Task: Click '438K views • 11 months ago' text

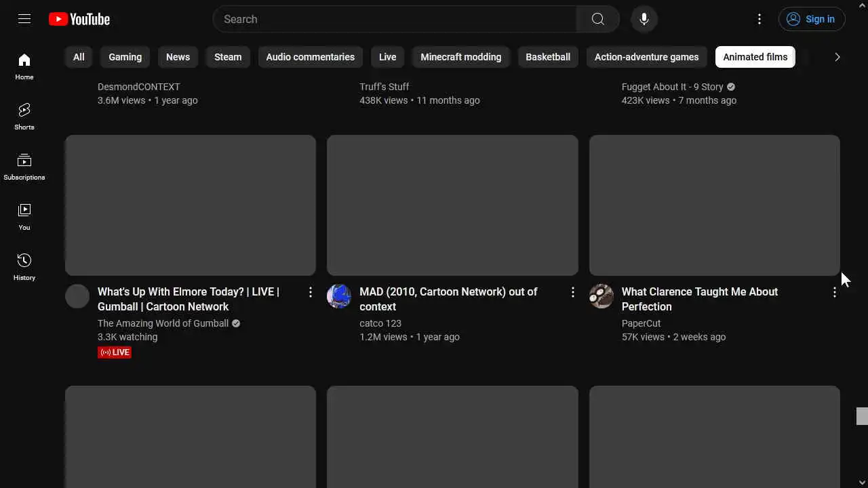Action: pyautogui.click(x=420, y=100)
